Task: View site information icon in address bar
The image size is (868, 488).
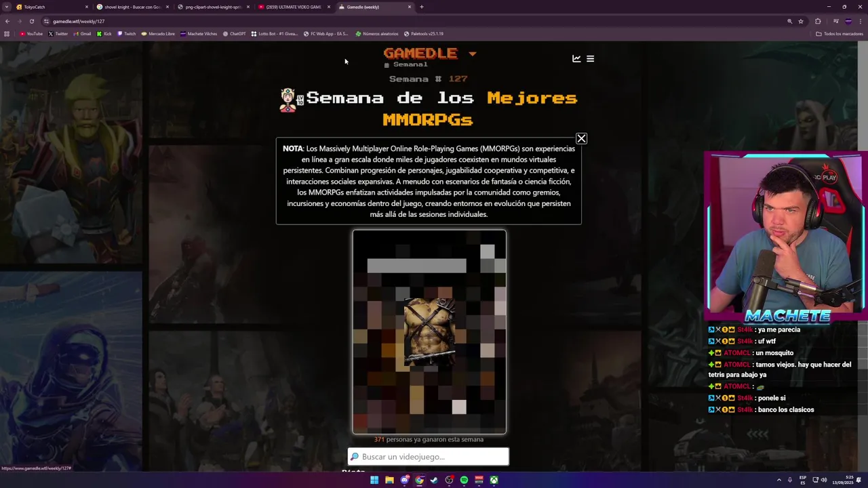Action: tap(46, 21)
